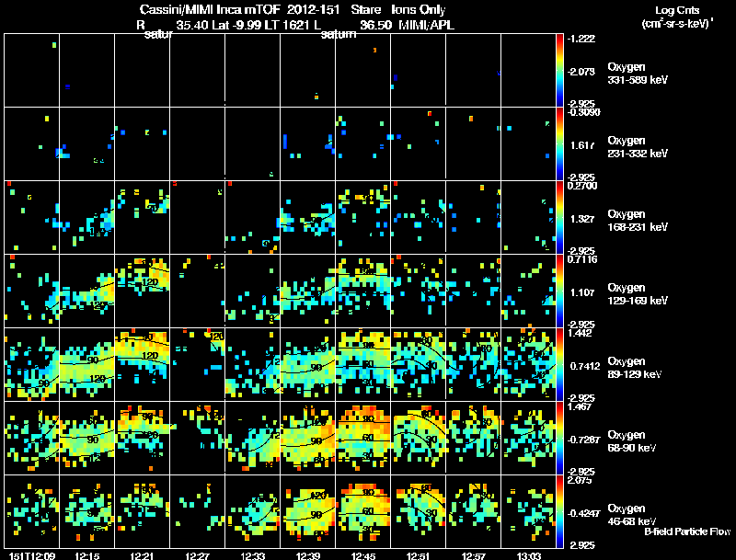736x560 pixels.
Task: Open the 12:39 panel in the 168-231 keV row
Action: pyautogui.click(x=308, y=217)
